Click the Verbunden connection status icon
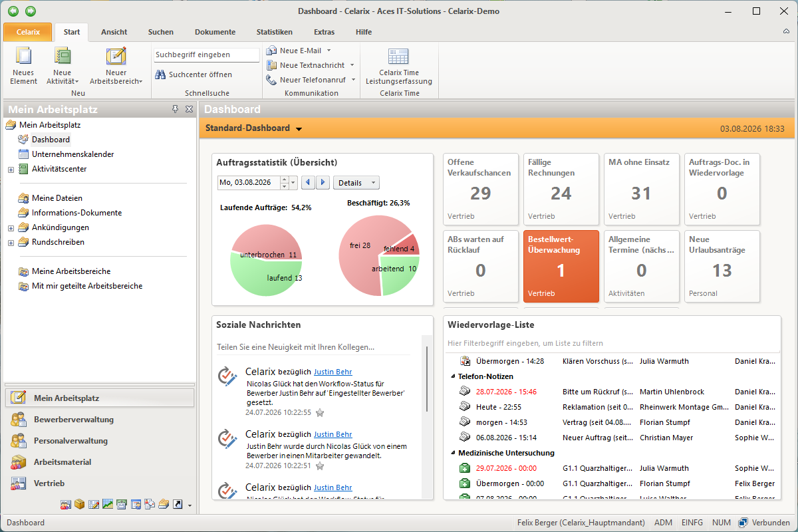Image resolution: width=798 pixels, height=532 pixels. coord(743,523)
